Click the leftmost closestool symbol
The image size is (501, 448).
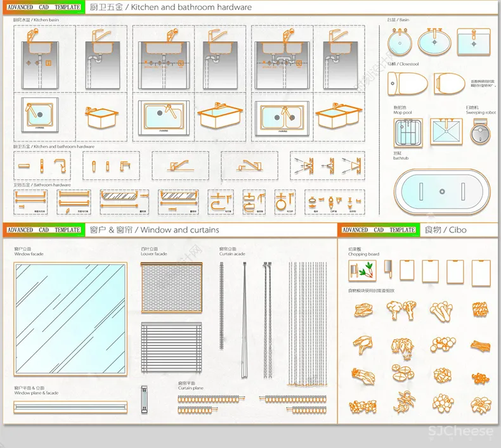407,84
